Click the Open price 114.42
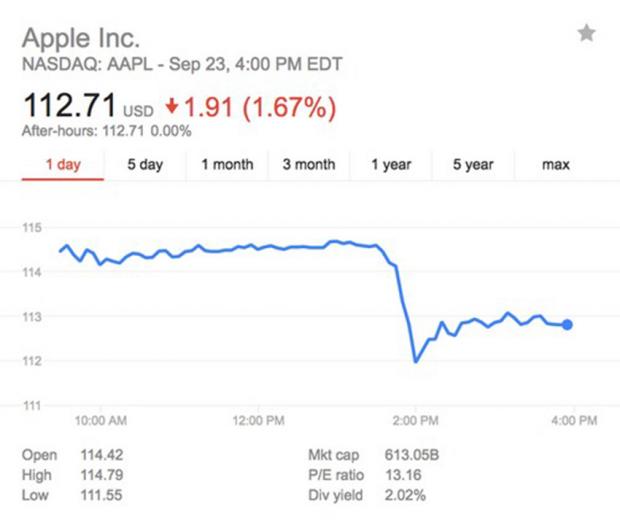 point(100,455)
